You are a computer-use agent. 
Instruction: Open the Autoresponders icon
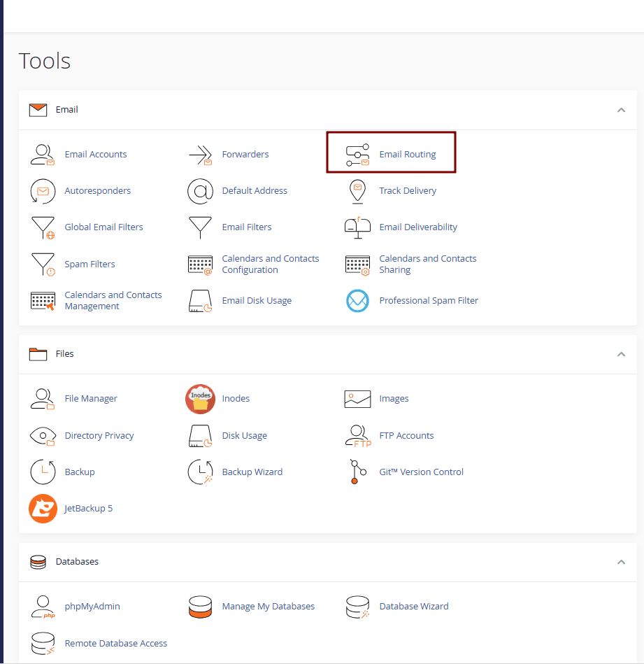pos(43,191)
